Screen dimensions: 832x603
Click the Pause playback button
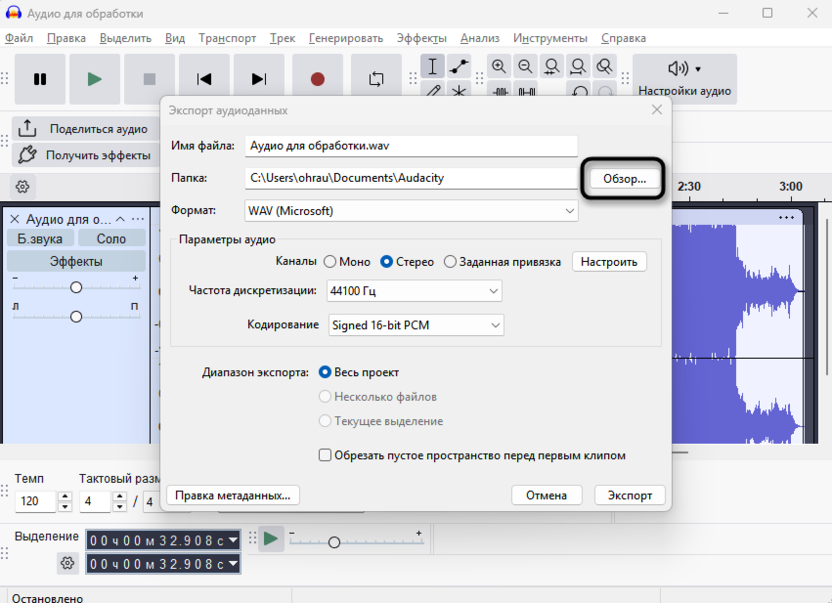pos(40,79)
